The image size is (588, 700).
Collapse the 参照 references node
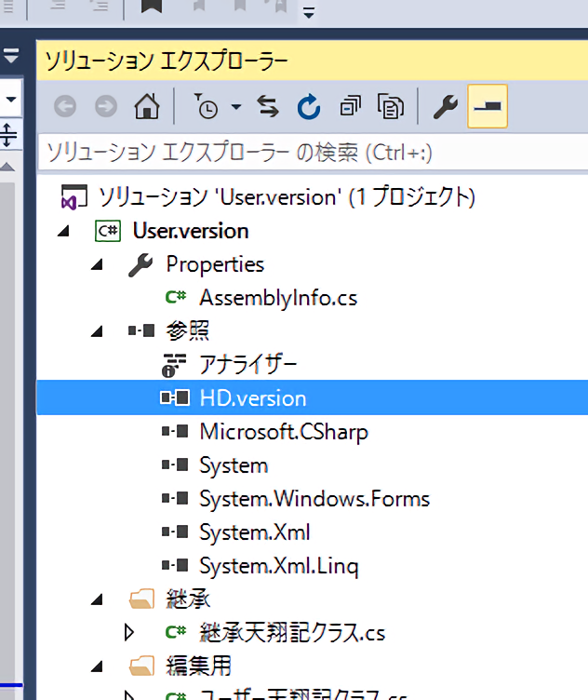click(98, 331)
